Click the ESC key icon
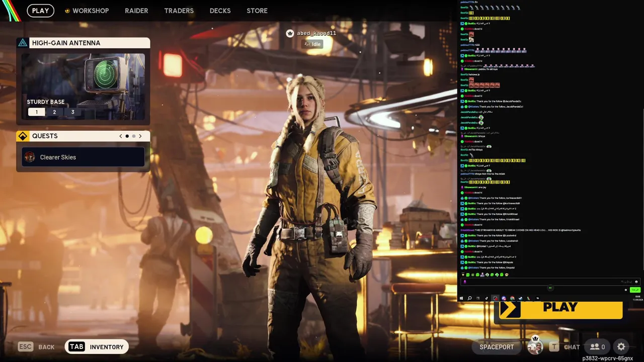Viewport: 644px width, 362px height. (26, 346)
